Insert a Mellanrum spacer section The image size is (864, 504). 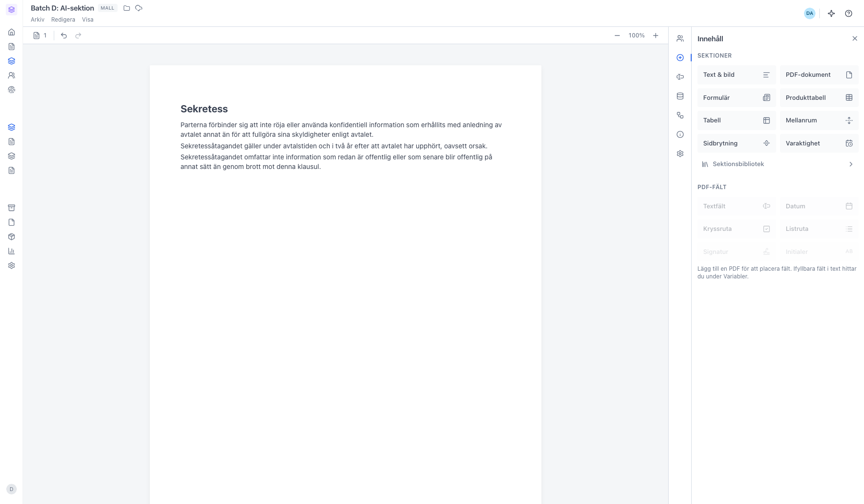(819, 120)
